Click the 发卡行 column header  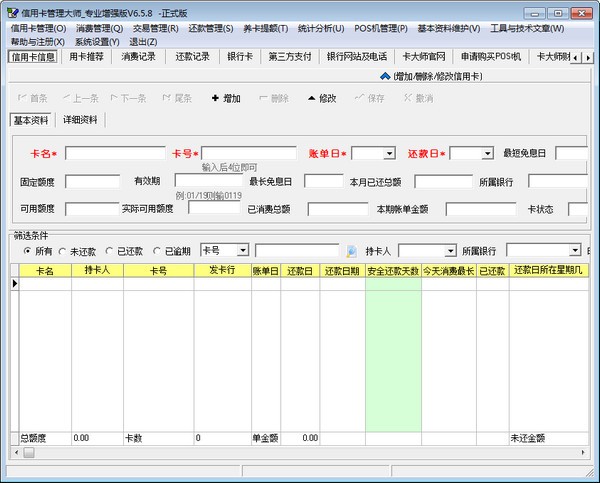222,271
